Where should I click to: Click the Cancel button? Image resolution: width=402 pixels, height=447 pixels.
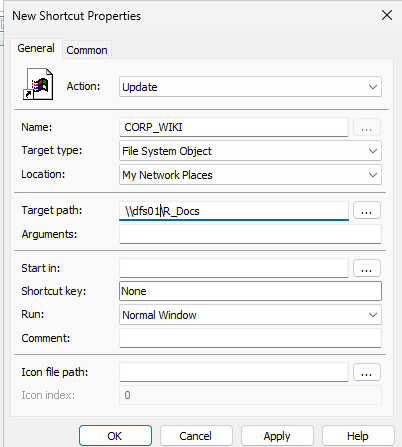[x=196, y=436]
